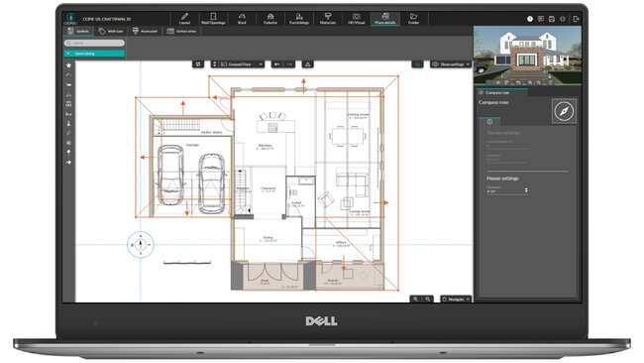Click the Redo arrow

[x=289, y=64]
